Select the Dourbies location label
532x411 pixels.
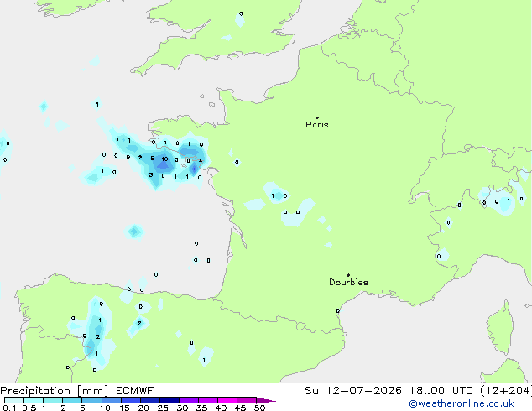(348, 282)
